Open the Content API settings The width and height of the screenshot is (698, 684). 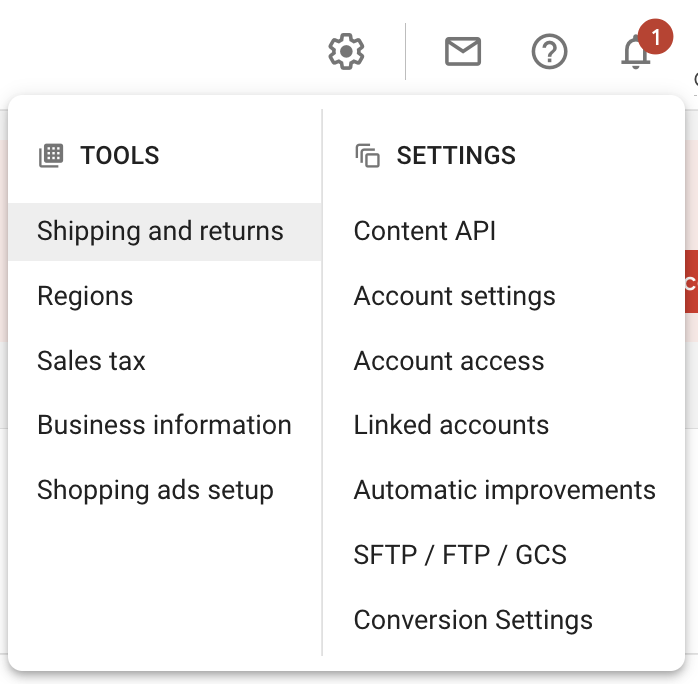(503, 231)
